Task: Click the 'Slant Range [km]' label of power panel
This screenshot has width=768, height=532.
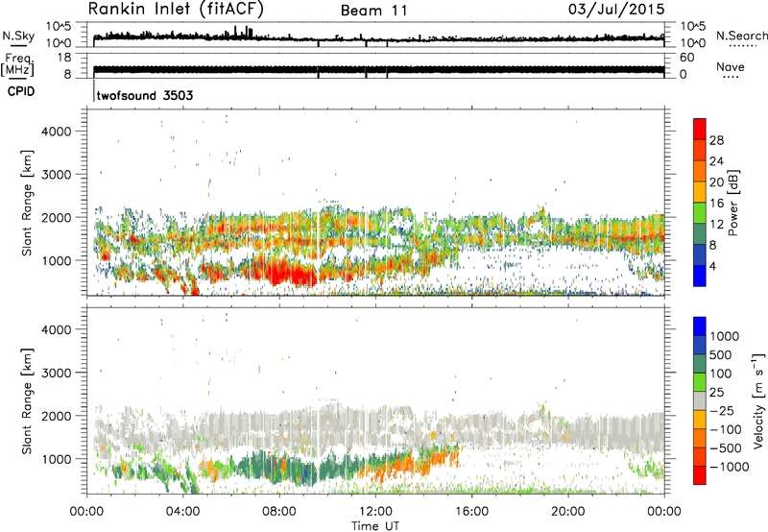Action: click(x=27, y=203)
